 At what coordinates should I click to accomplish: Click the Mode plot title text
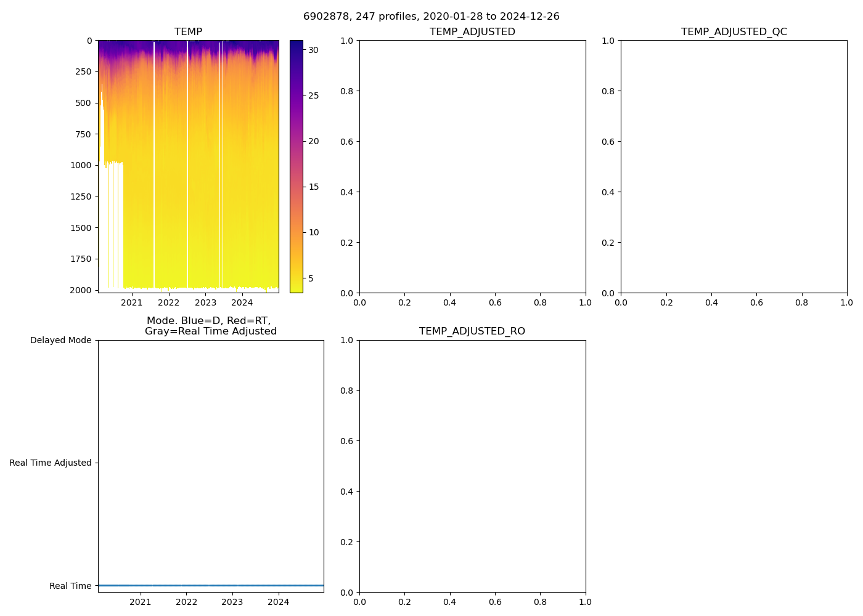210,326
